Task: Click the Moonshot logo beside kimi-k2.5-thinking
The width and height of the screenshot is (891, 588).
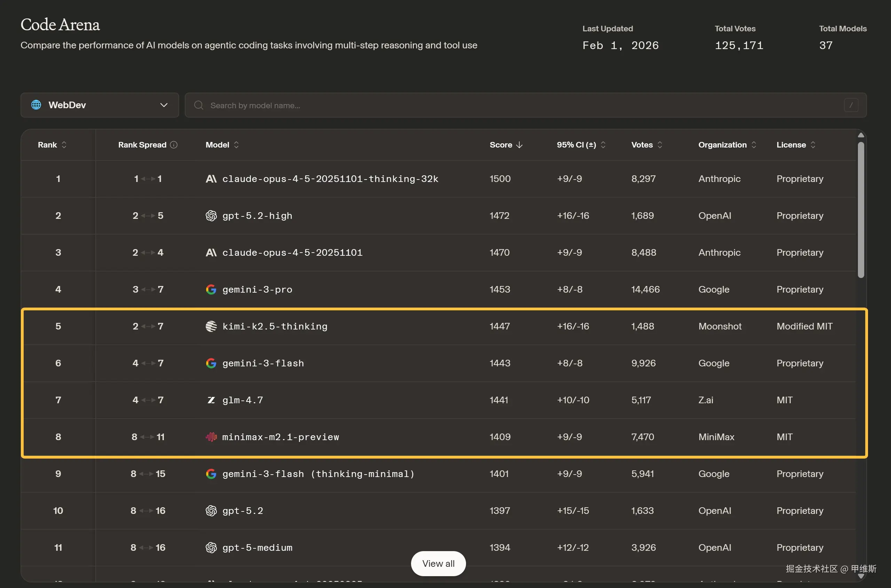Action: point(211,326)
